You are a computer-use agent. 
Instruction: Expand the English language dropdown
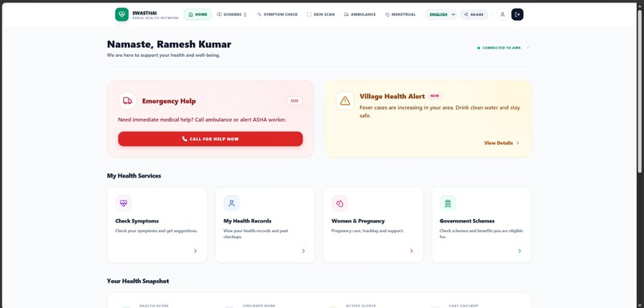(x=441, y=14)
